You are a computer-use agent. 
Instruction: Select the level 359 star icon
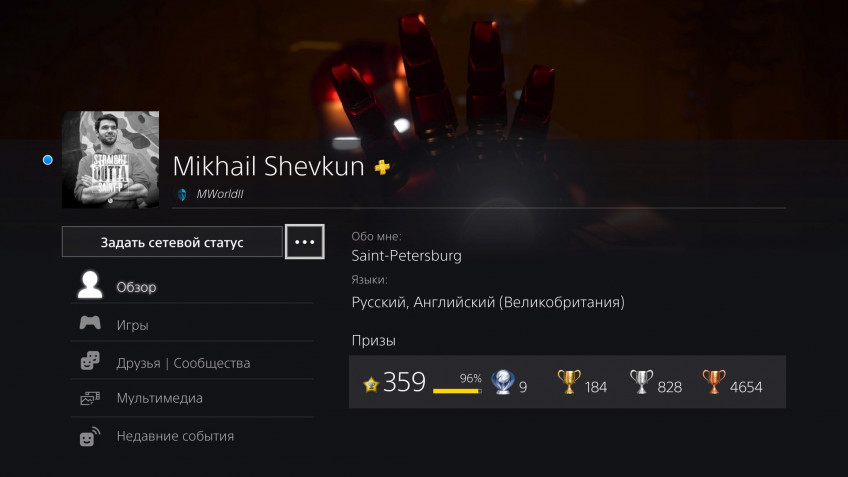pos(371,385)
